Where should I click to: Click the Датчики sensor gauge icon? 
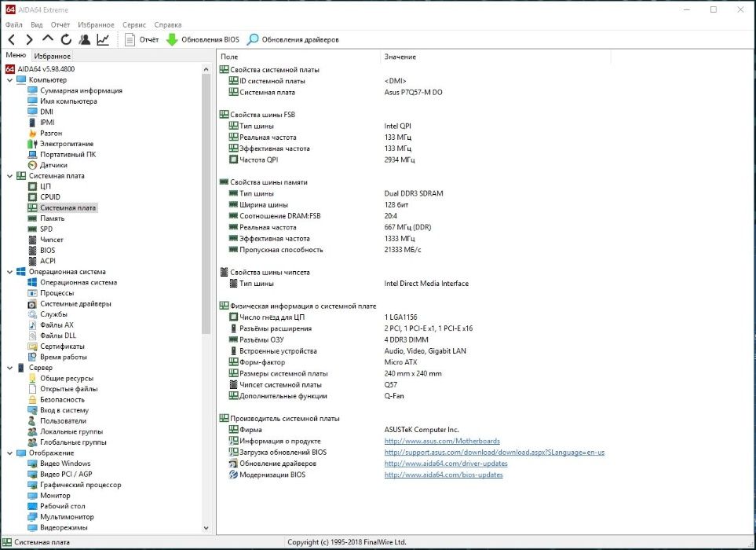click(x=32, y=165)
